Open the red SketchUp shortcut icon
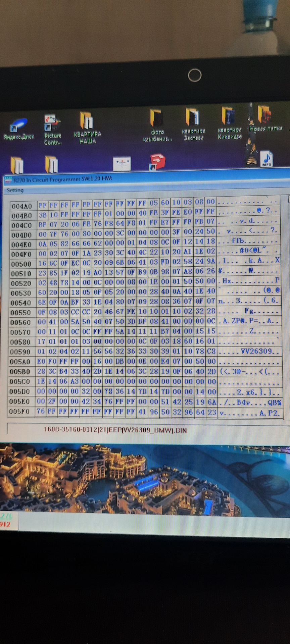Screen dimensions: 290x644 pos(157,162)
